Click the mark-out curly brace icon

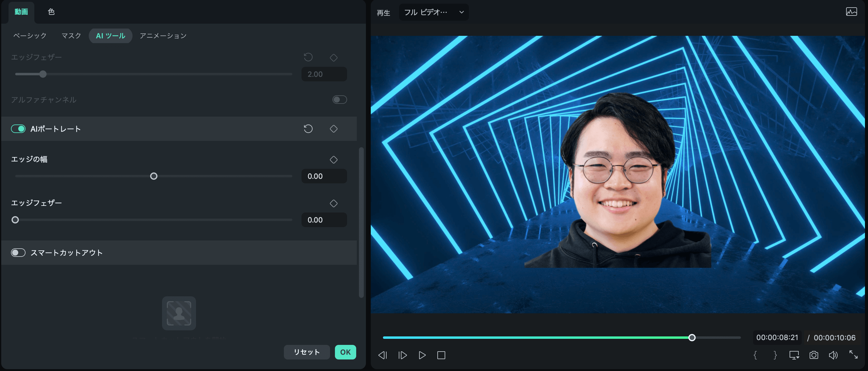coord(775,355)
